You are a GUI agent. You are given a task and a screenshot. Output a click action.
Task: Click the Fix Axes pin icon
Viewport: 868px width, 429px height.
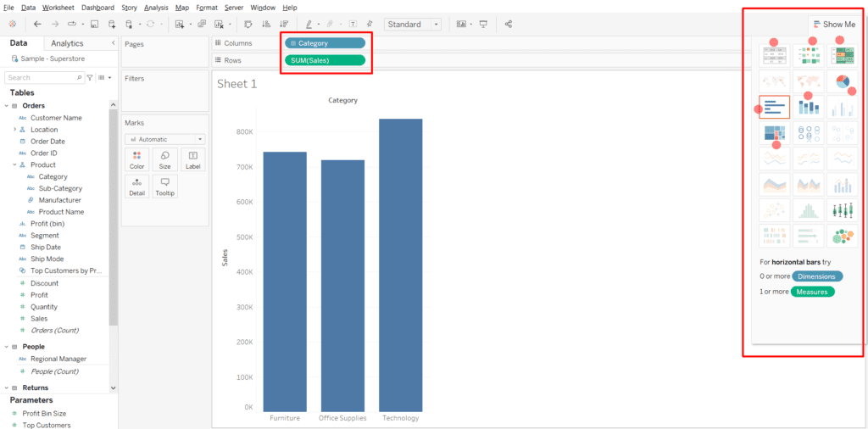[370, 25]
